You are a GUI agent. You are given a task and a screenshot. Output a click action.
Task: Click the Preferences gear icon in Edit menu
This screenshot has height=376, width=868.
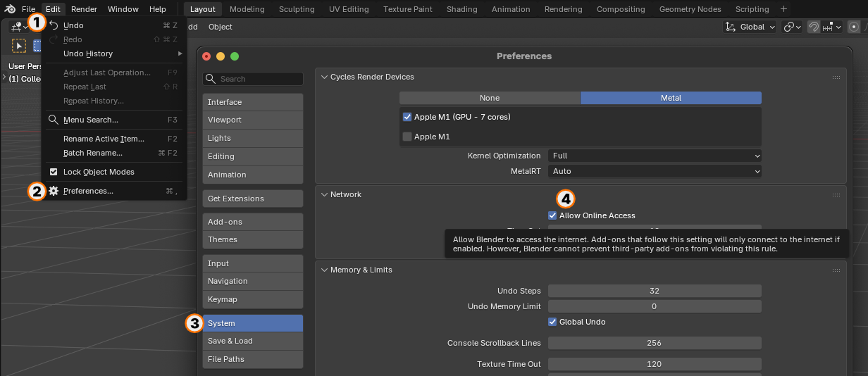(x=54, y=191)
